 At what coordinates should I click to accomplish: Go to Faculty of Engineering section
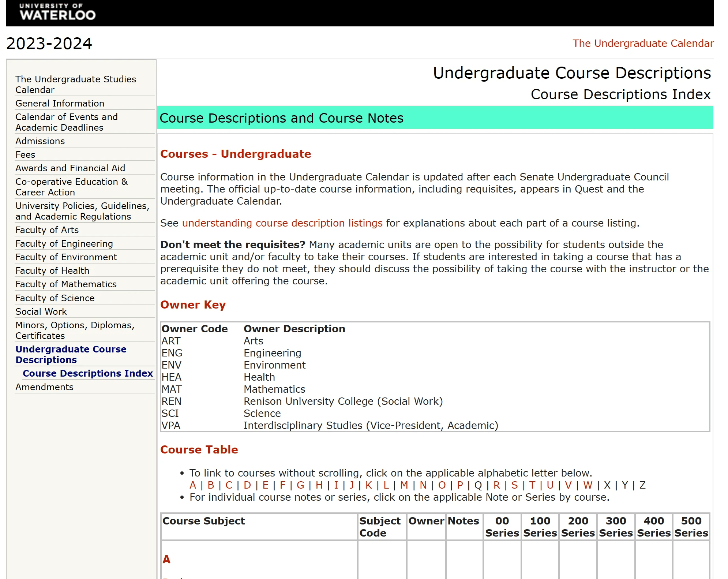tap(64, 243)
